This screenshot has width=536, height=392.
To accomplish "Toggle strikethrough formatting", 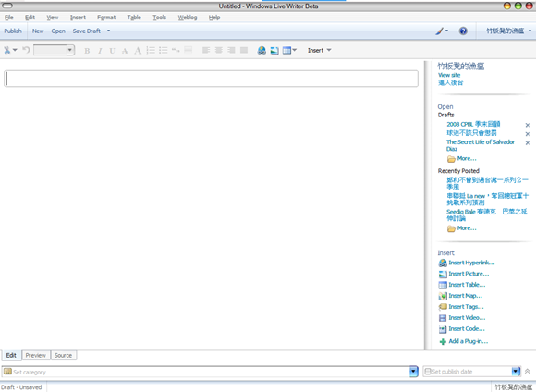I will pyautogui.click(x=125, y=51).
